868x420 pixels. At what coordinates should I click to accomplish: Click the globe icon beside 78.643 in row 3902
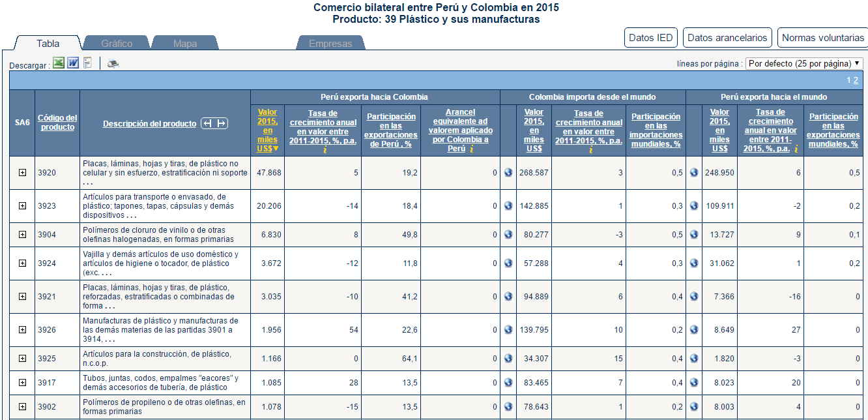(x=508, y=407)
